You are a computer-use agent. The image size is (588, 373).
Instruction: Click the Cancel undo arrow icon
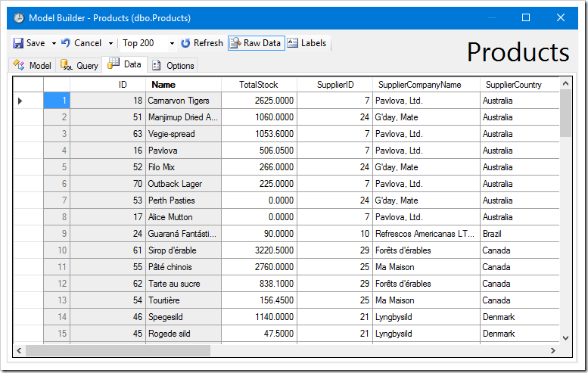click(x=66, y=42)
